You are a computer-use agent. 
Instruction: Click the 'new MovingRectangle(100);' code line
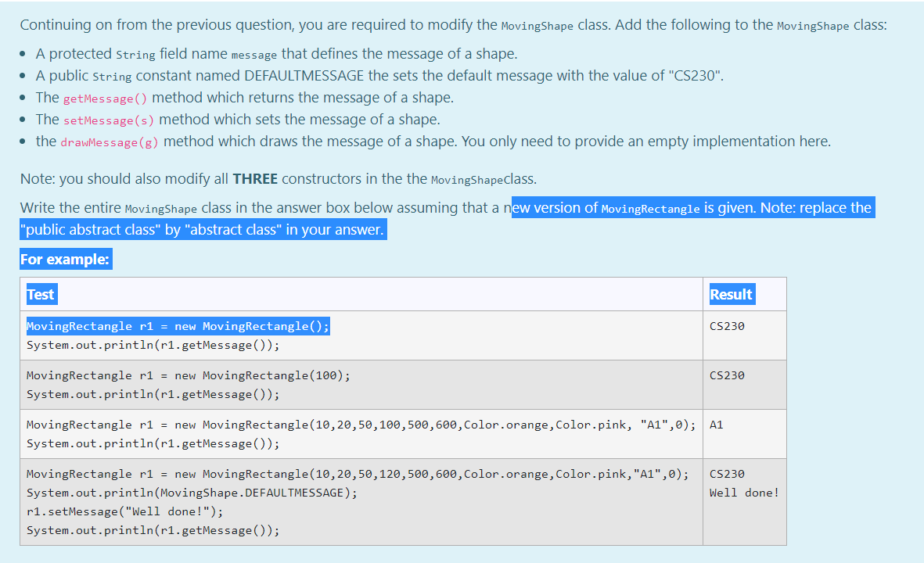coord(262,375)
